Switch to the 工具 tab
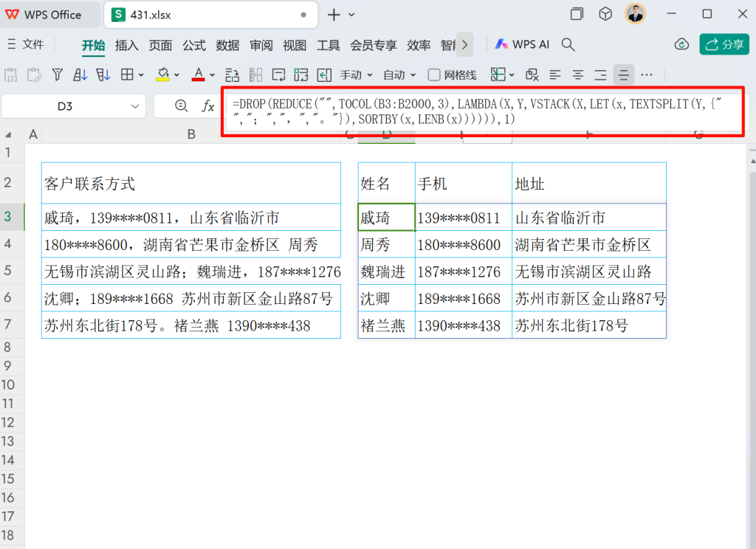 [329, 45]
